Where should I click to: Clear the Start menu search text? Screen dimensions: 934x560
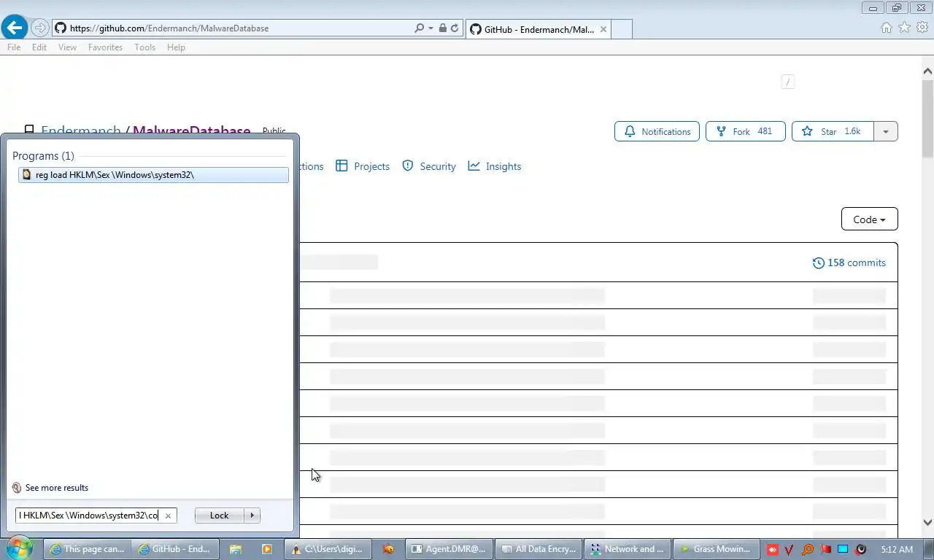[168, 516]
